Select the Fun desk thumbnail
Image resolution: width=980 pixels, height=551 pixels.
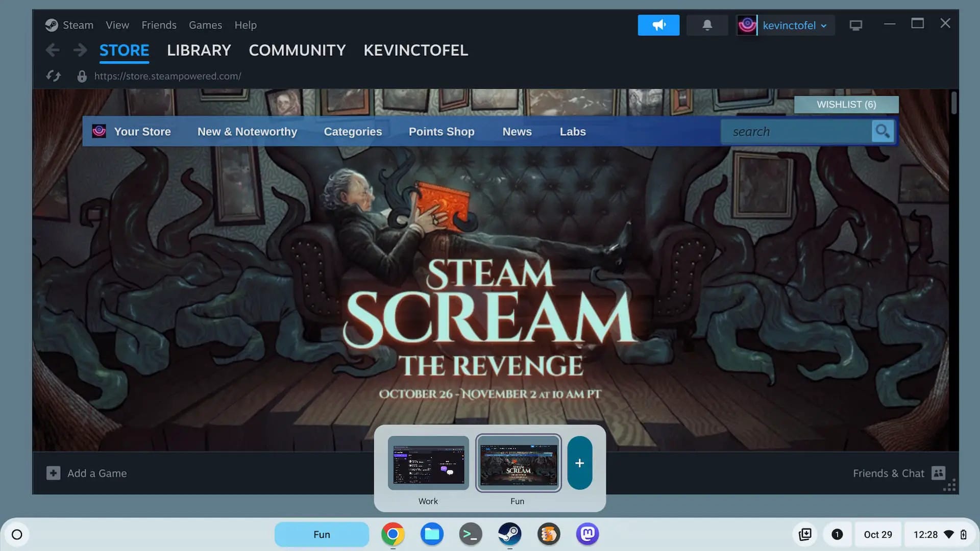pos(519,463)
